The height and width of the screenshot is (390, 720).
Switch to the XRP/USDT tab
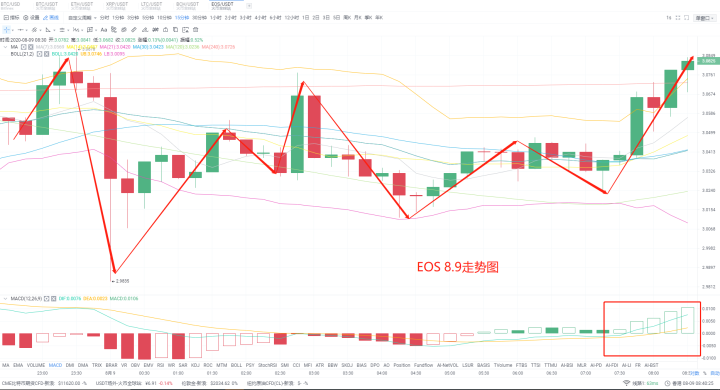pos(117,6)
